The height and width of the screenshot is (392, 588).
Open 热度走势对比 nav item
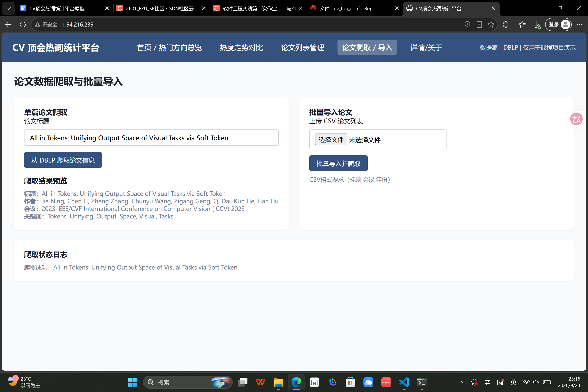point(241,48)
